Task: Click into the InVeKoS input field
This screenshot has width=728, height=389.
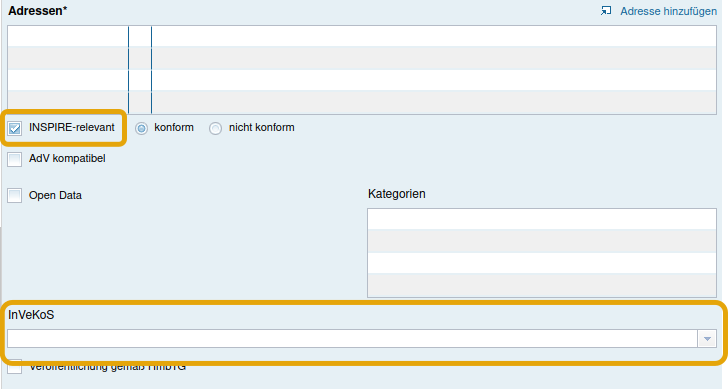Action: (x=352, y=339)
